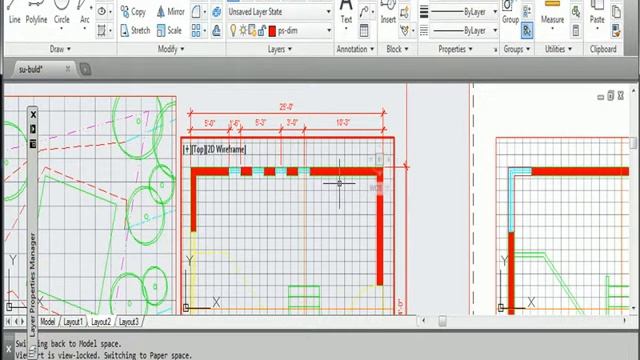Click the Hatch icon in Draw panel
This screenshot has width=640, height=360.
click(x=102, y=30)
